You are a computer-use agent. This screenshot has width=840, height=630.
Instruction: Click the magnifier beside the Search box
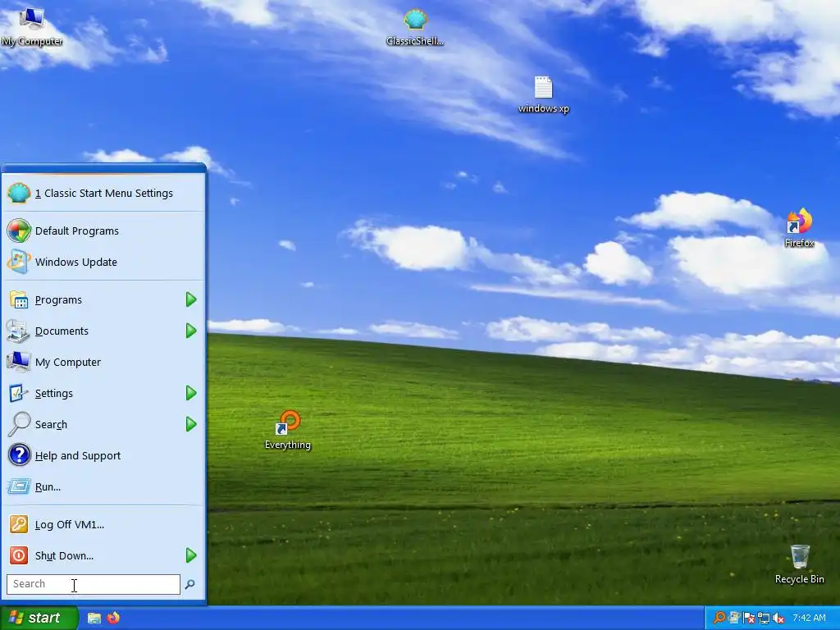[x=189, y=584]
